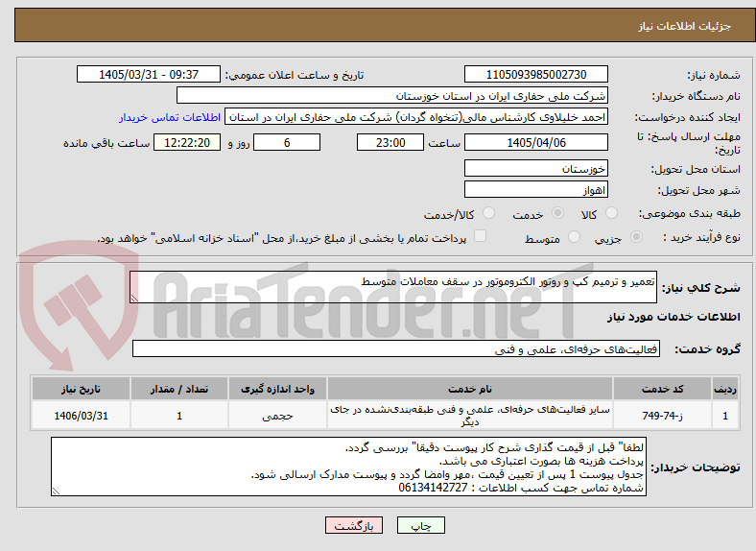The width and height of the screenshot is (756, 551).
Task: Click the resize handle of buyer notes area
Action: [x=56, y=491]
